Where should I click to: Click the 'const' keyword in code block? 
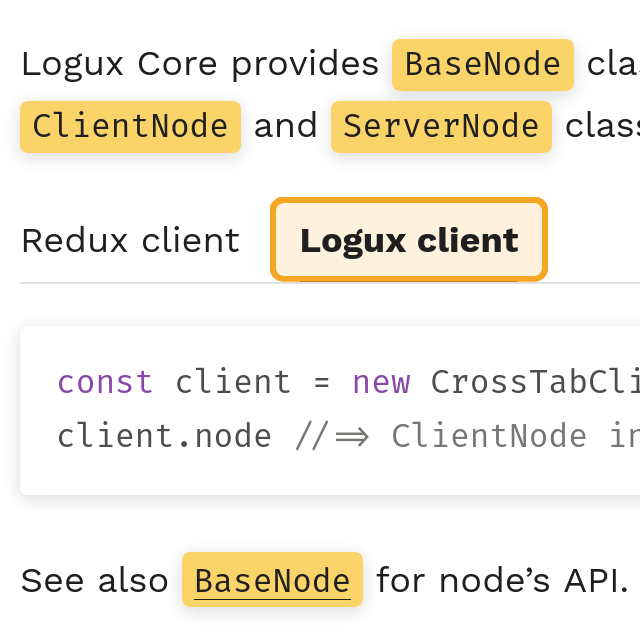pos(105,382)
